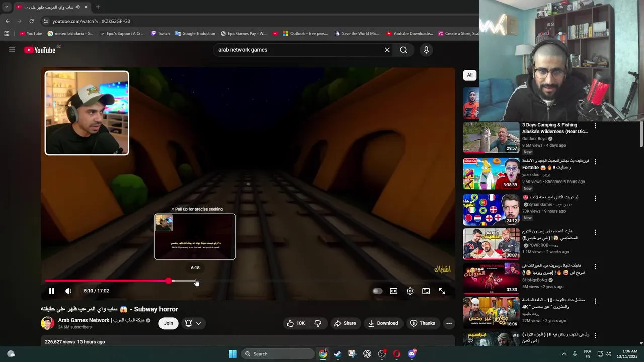Open Steam from the taskbar
644x362 pixels.
click(x=338, y=354)
